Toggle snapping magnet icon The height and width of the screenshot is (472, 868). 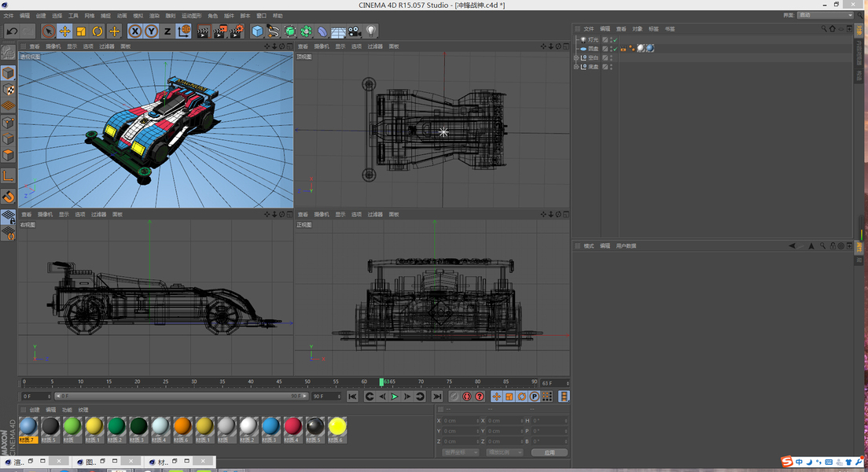pyautogui.click(x=9, y=197)
